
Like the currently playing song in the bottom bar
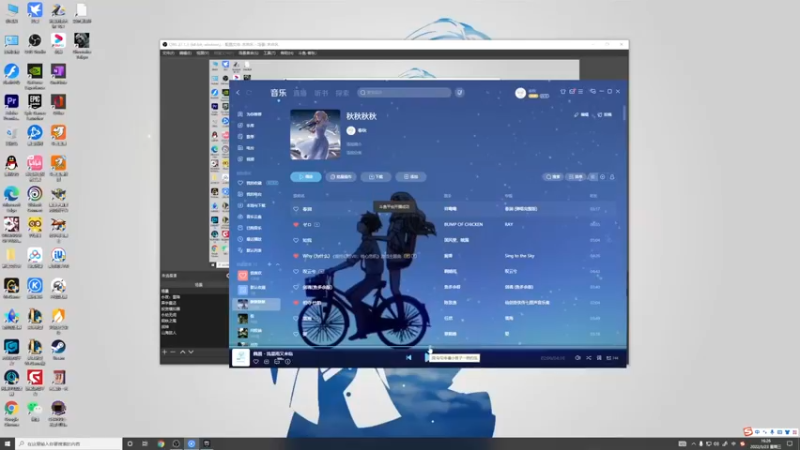256,362
